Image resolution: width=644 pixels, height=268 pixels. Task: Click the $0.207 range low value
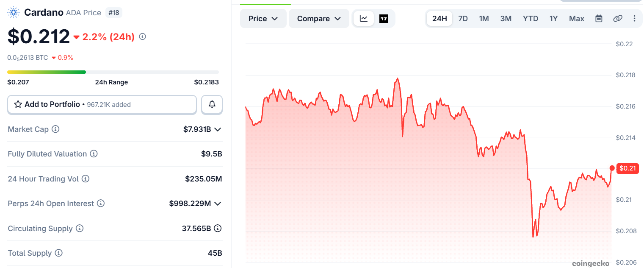[18, 82]
